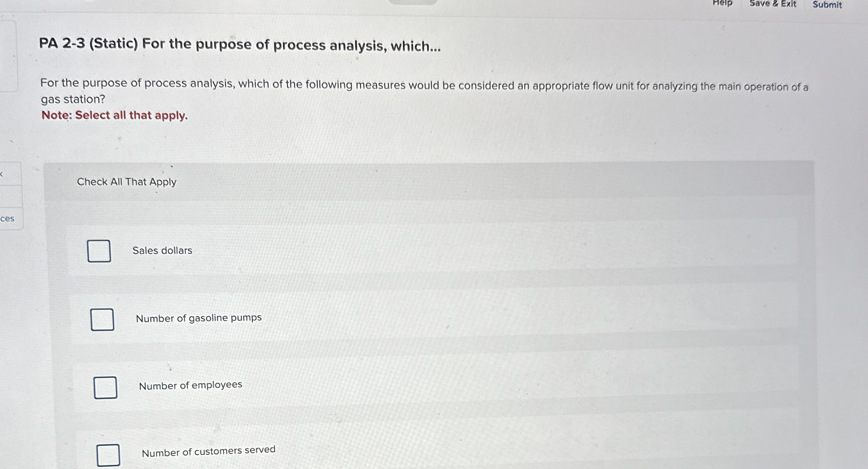Check the Number of employees checkbox
Viewport: 868px width, 469px height.
tap(105, 388)
